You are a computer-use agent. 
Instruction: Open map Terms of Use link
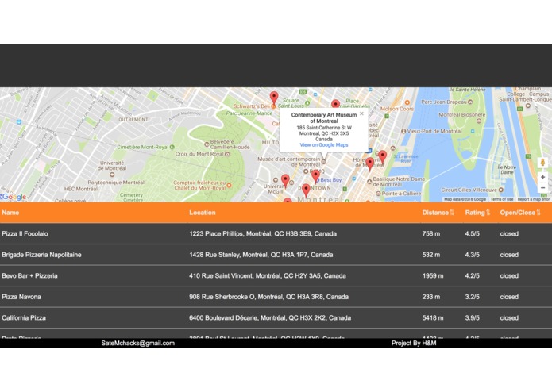click(x=502, y=199)
